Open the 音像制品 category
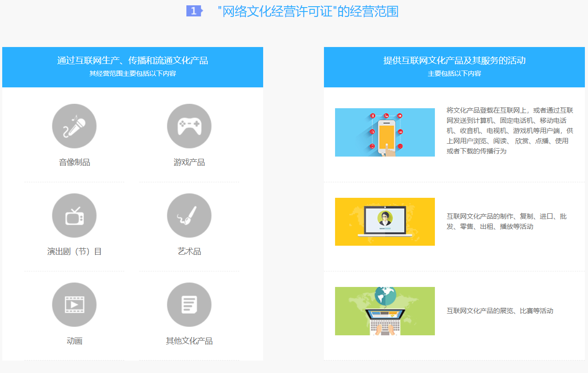Screen dimensions: 588x373 pos(74,161)
